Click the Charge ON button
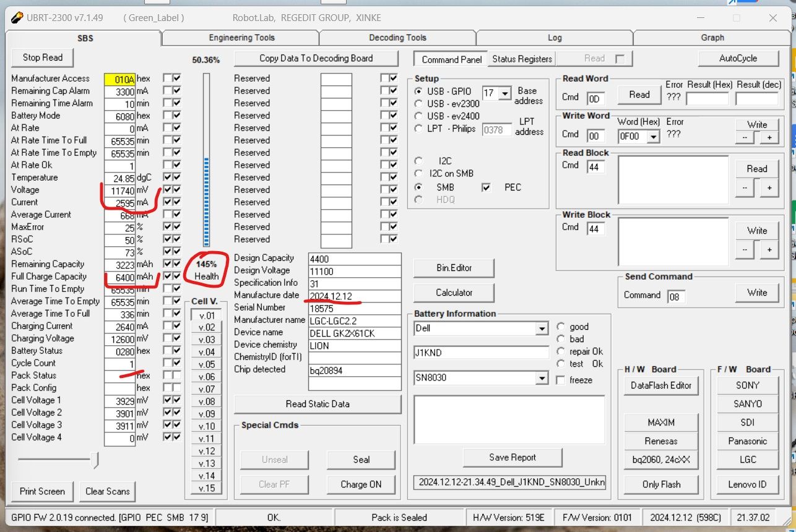 click(361, 484)
